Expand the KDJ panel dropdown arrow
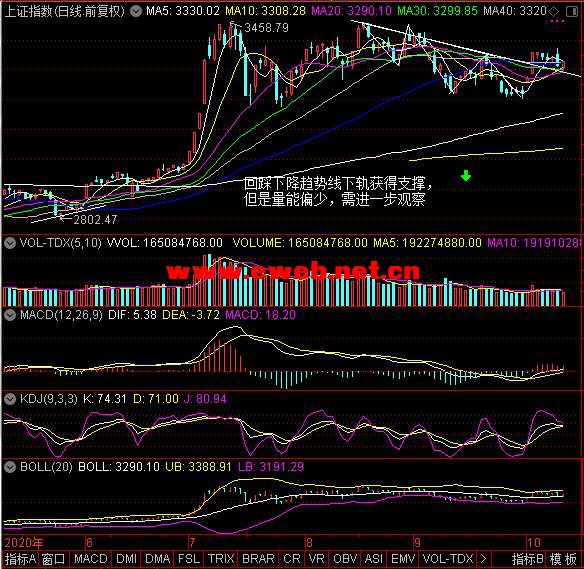Viewport: 584px width, 569px height. 10,399
